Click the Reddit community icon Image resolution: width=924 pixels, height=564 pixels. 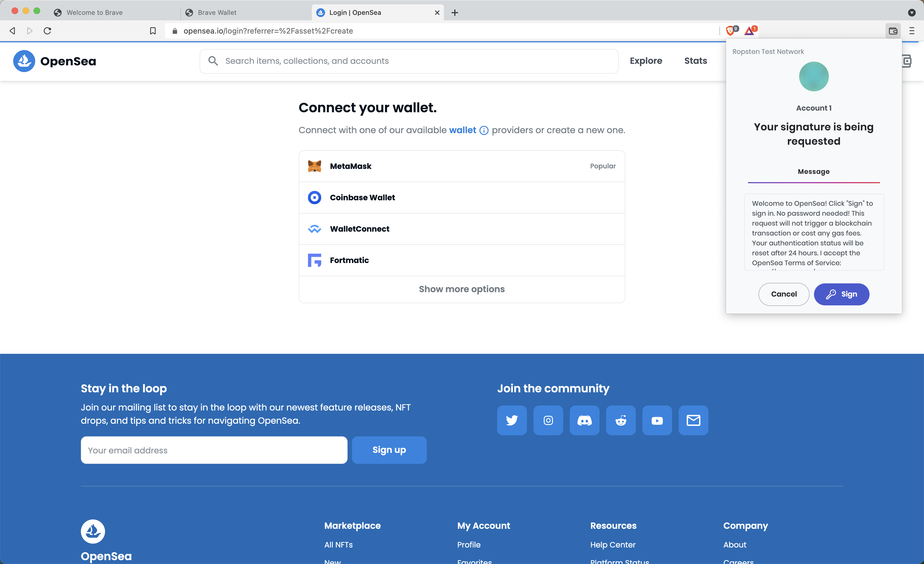pos(621,420)
